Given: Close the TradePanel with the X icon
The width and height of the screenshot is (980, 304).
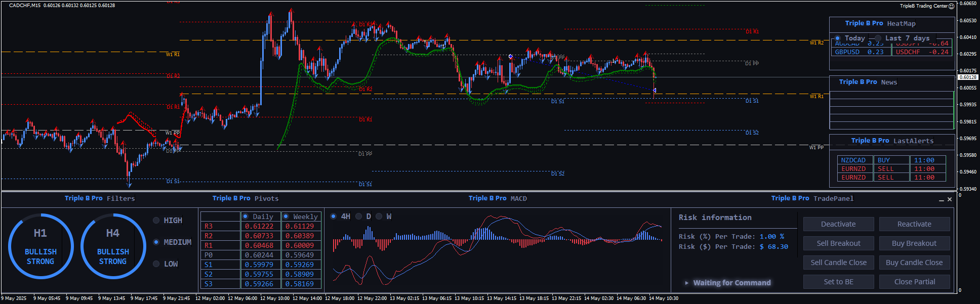Looking at the screenshot, I should pos(950,199).
